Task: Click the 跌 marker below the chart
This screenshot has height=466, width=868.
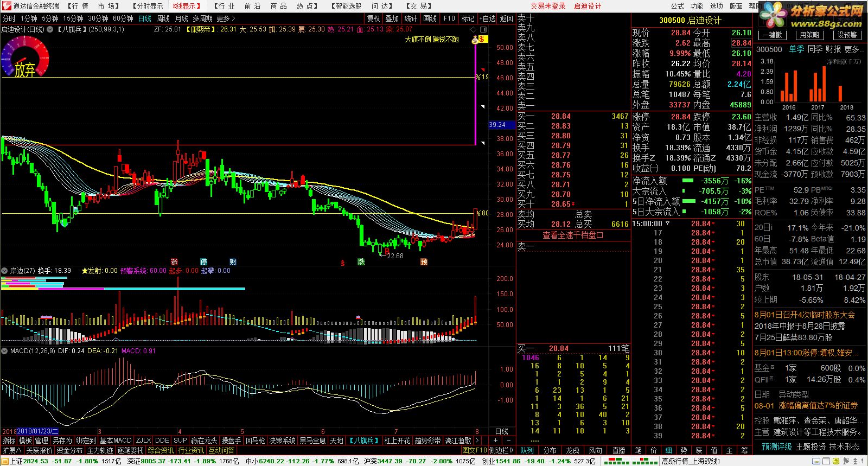Action: tap(361, 262)
